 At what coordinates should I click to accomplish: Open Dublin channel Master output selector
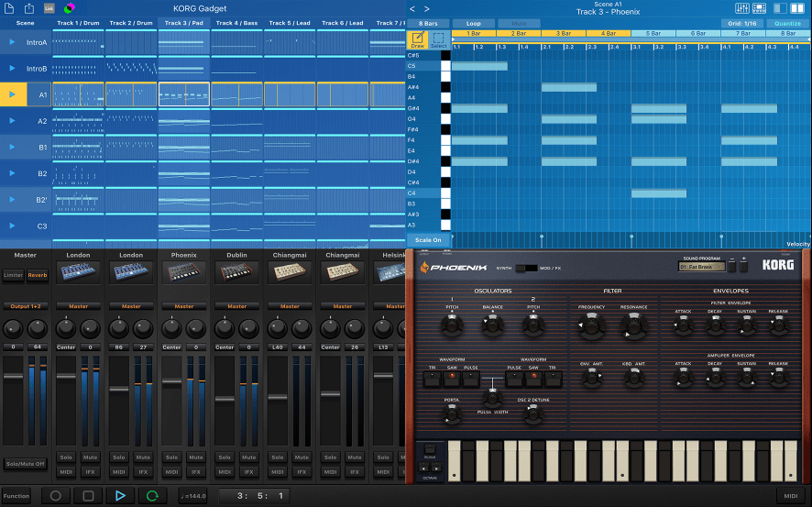click(x=236, y=306)
